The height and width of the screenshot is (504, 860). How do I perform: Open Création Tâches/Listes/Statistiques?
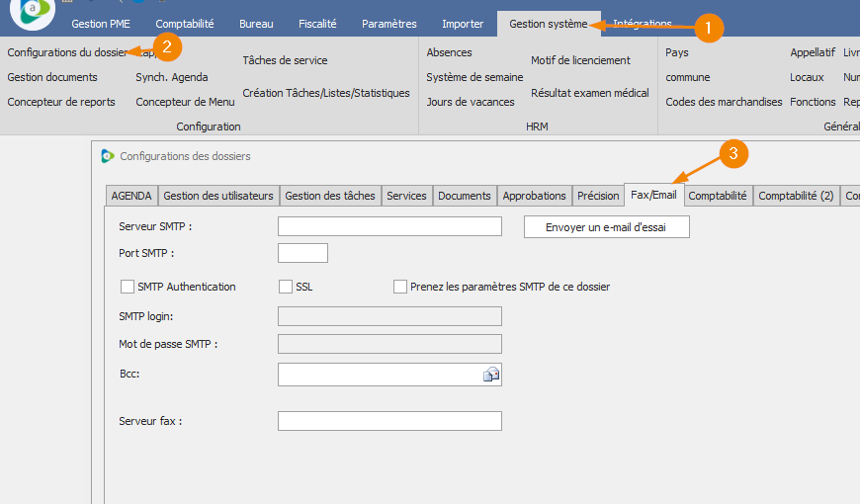(326, 93)
